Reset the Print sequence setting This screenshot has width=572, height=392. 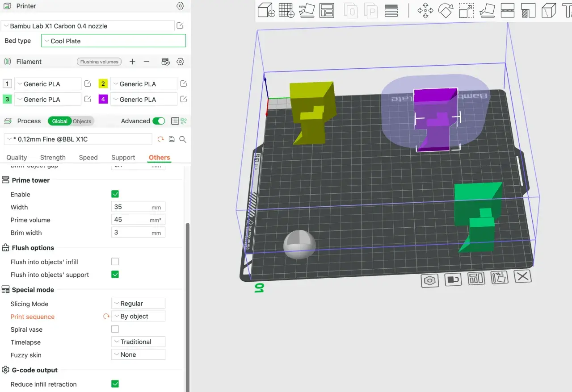[x=106, y=317]
